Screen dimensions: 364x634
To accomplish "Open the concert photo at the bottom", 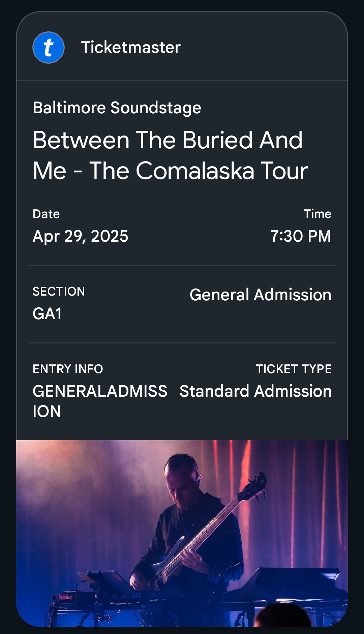I will [x=182, y=533].
